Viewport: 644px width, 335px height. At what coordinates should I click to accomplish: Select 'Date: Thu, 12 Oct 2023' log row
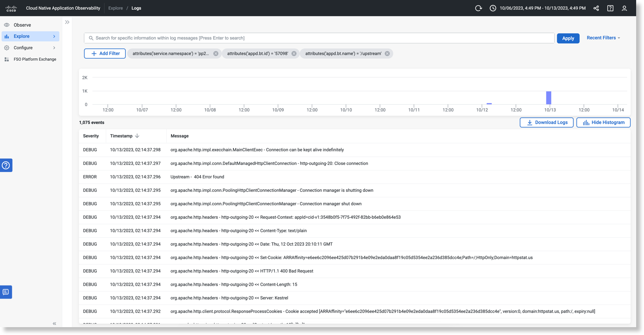click(355, 244)
